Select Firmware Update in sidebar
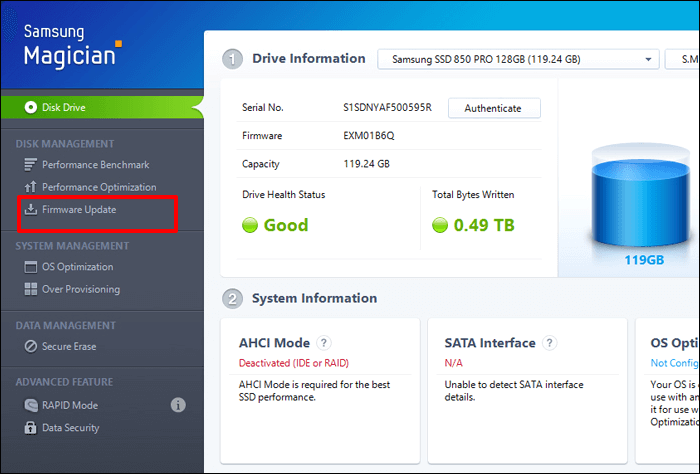This screenshot has height=474, width=700. click(x=79, y=209)
